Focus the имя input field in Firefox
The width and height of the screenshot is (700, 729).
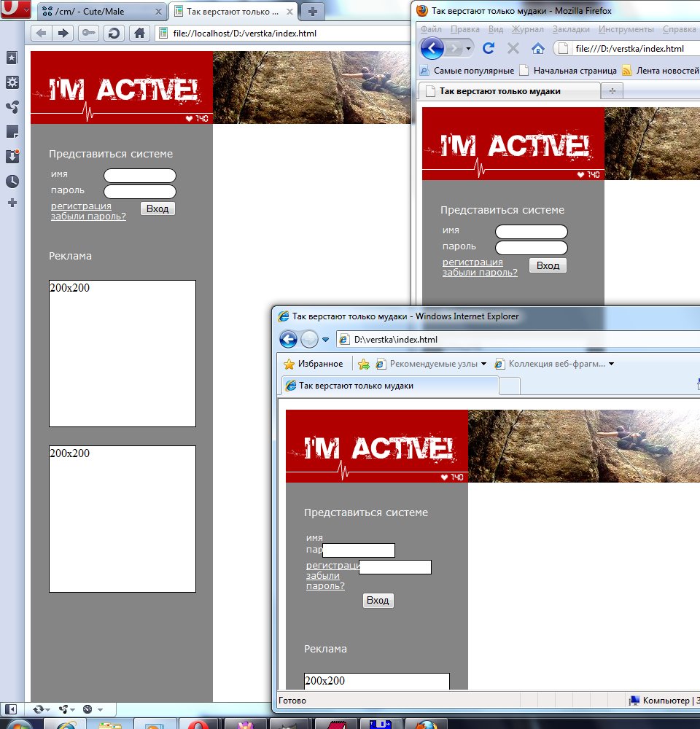click(x=532, y=232)
